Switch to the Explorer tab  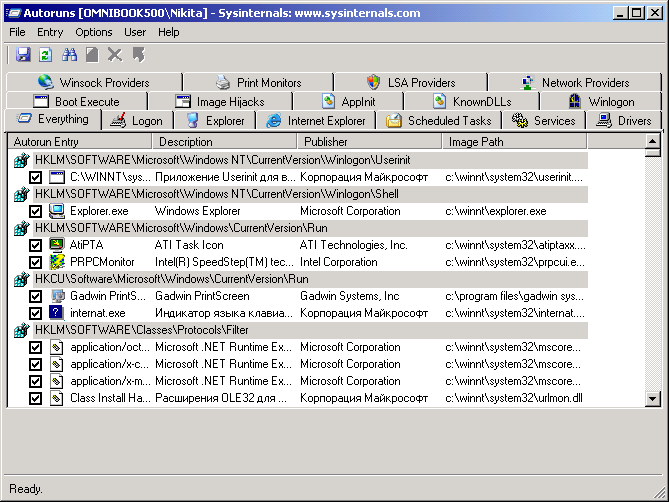215,121
